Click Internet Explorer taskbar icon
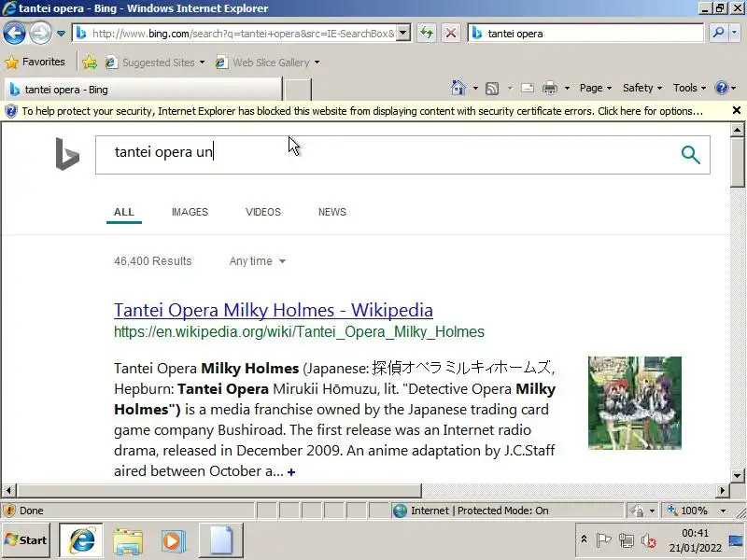 tap(81, 540)
